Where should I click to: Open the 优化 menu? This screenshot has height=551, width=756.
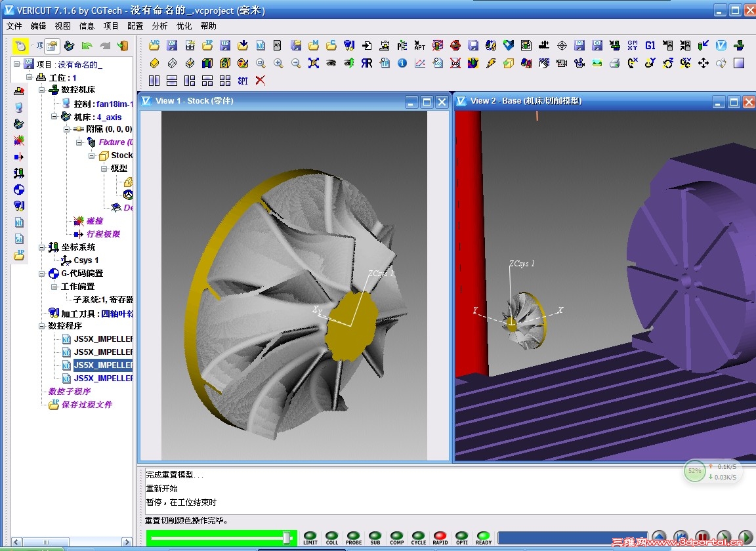(x=184, y=26)
